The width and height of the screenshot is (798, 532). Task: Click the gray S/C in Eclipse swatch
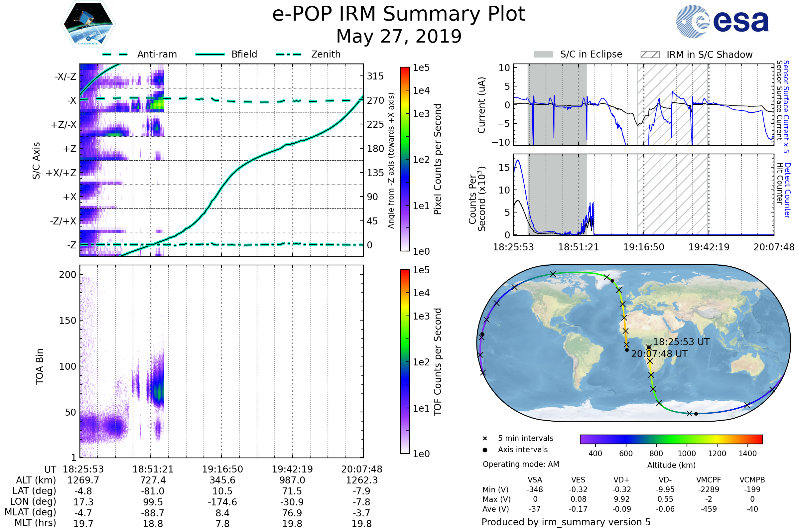click(x=544, y=55)
